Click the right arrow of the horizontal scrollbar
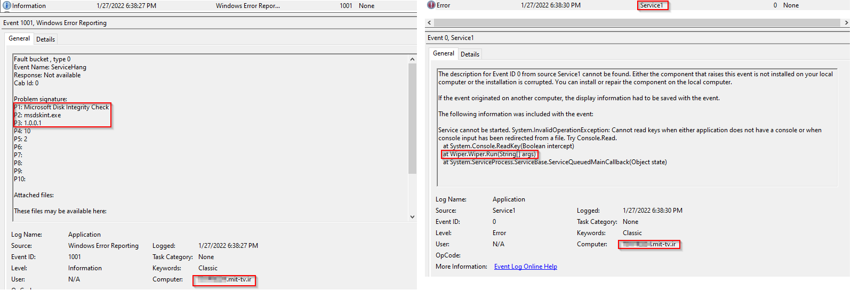Screen dimensions: 868x290 (846, 23)
